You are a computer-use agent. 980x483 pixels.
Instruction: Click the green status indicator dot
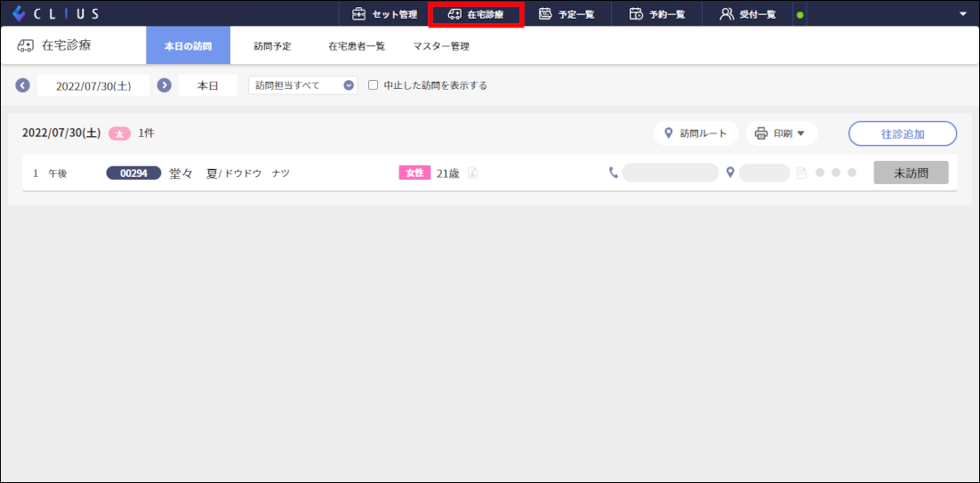click(800, 14)
